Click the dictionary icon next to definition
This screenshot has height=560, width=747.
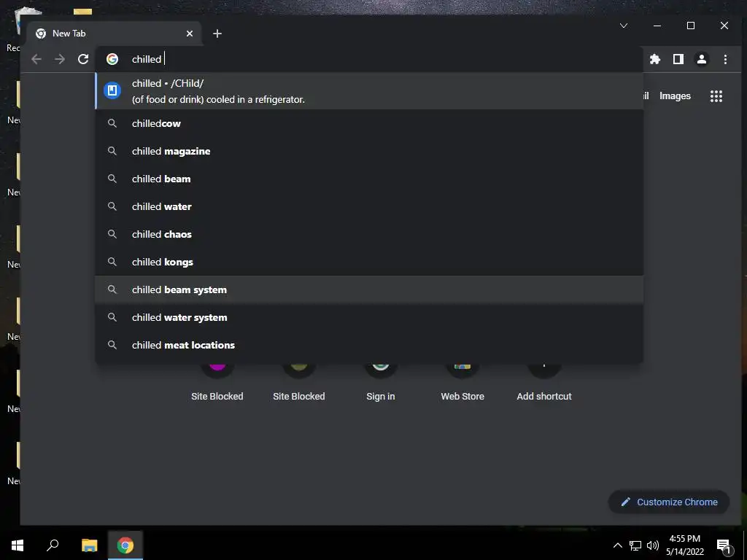[112, 90]
